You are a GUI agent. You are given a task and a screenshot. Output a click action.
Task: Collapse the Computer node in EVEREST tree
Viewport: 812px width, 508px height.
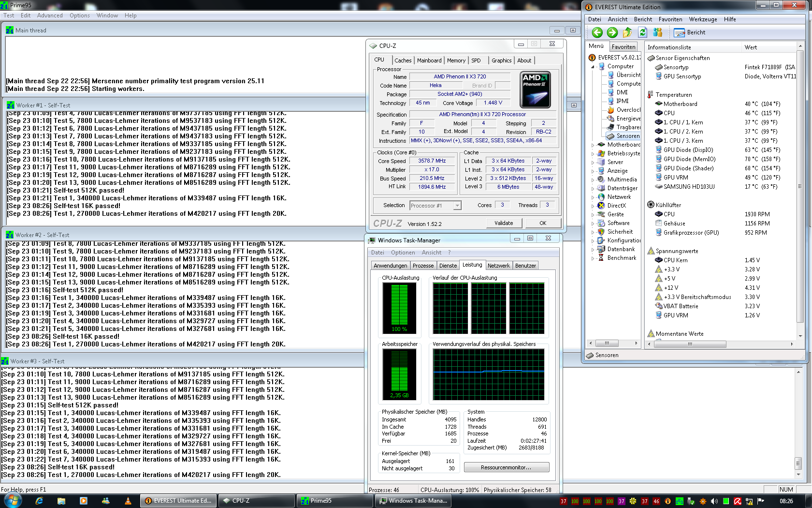click(593, 67)
